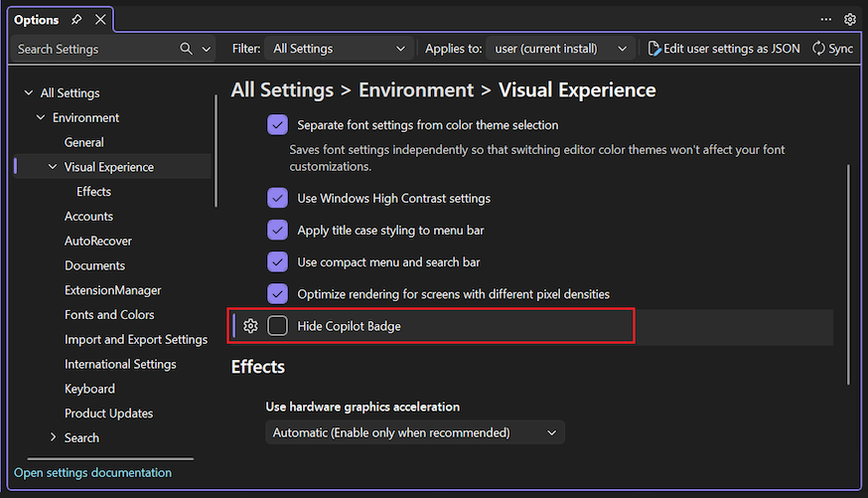Click the gear icon in top-right corner
Image resolution: width=868 pixels, height=498 pixels.
tap(850, 20)
